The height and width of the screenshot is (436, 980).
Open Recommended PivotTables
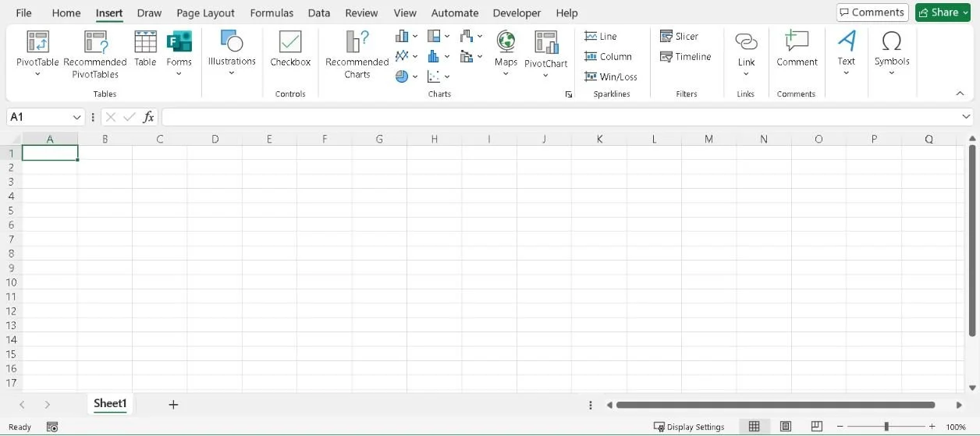coord(95,54)
